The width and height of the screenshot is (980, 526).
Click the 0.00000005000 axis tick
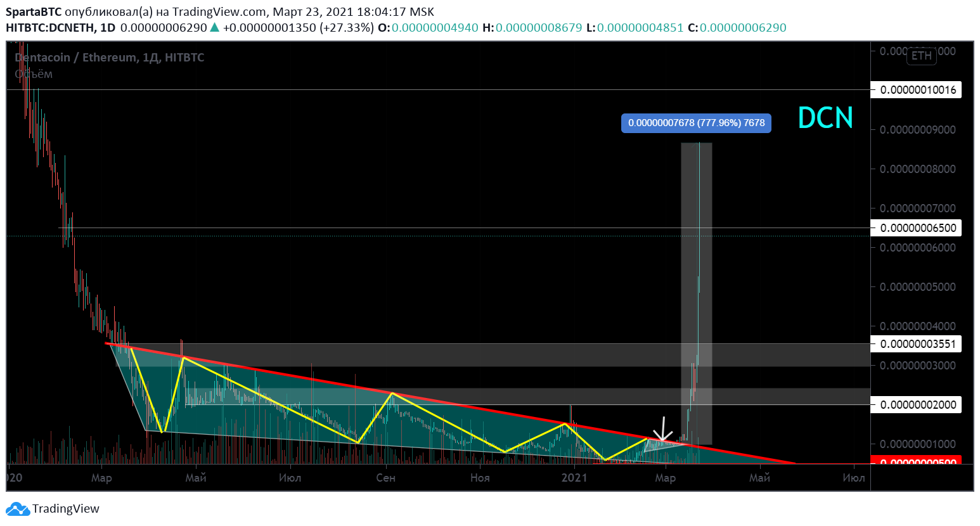point(918,287)
